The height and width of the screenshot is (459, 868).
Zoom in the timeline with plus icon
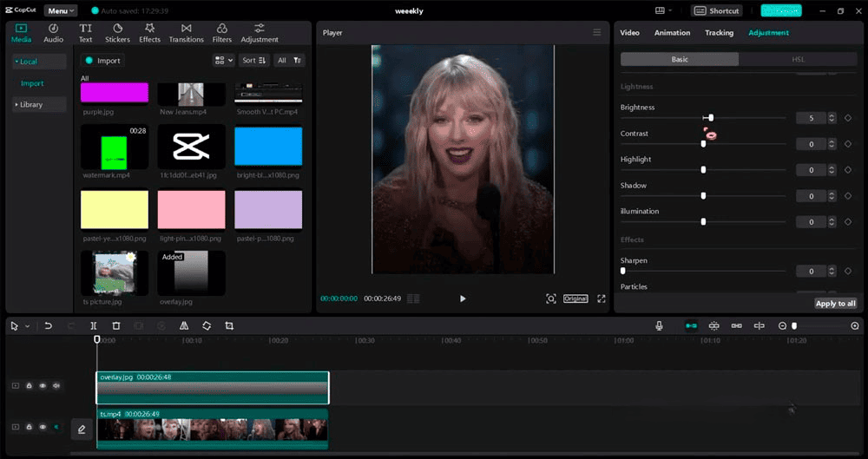click(x=855, y=326)
